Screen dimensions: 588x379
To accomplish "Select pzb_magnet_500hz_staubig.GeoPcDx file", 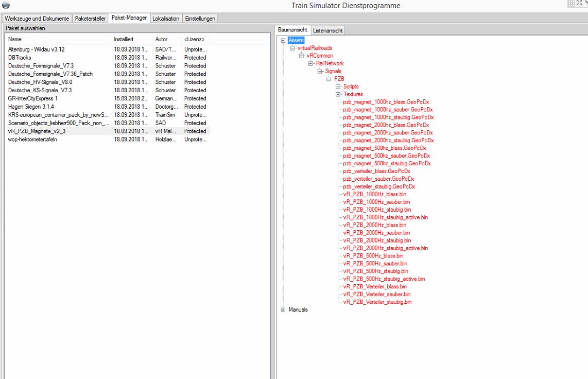I will (x=387, y=163).
